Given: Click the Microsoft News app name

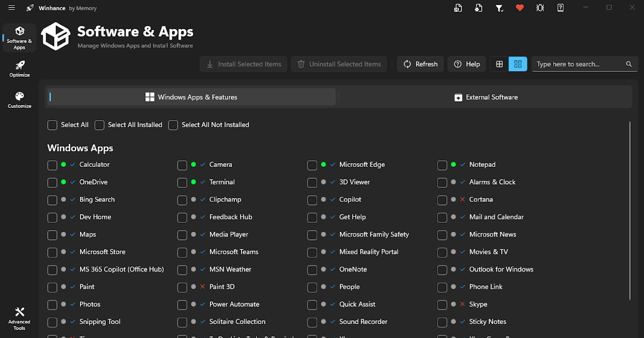Looking at the screenshot, I should point(493,234).
